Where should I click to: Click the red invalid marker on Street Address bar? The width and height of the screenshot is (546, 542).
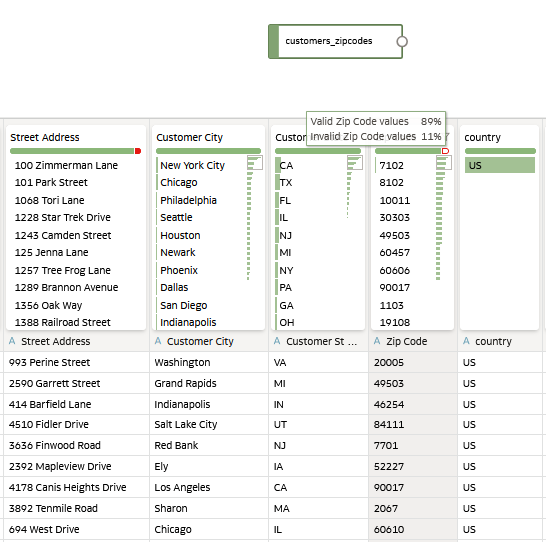tap(138, 151)
